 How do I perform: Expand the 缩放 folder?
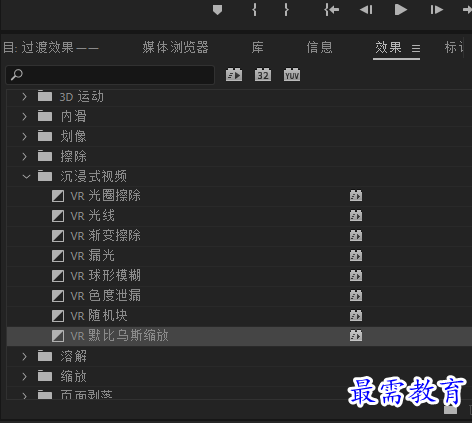pyautogui.click(x=24, y=377)
